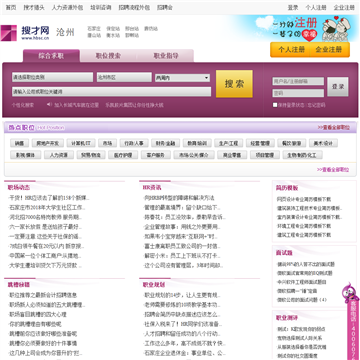Click the customer service mascot icon
This screenshot has height=360, width=360.
click(x=350, y=292)
